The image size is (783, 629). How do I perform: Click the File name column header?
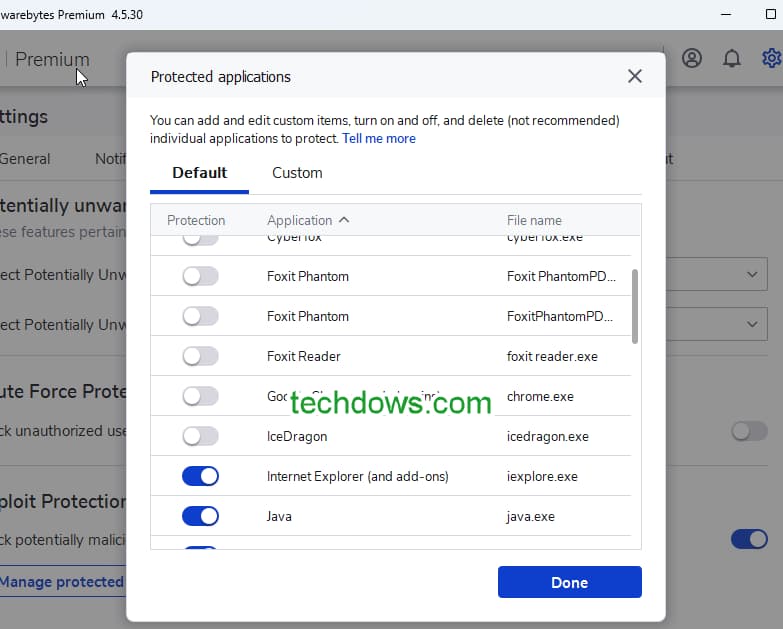(x=534, y=220)
